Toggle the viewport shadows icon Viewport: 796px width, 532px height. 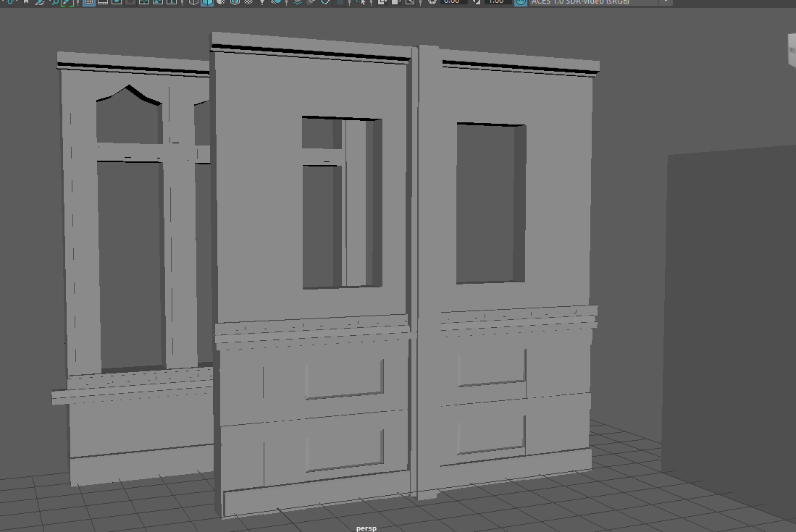pos(276,2)
